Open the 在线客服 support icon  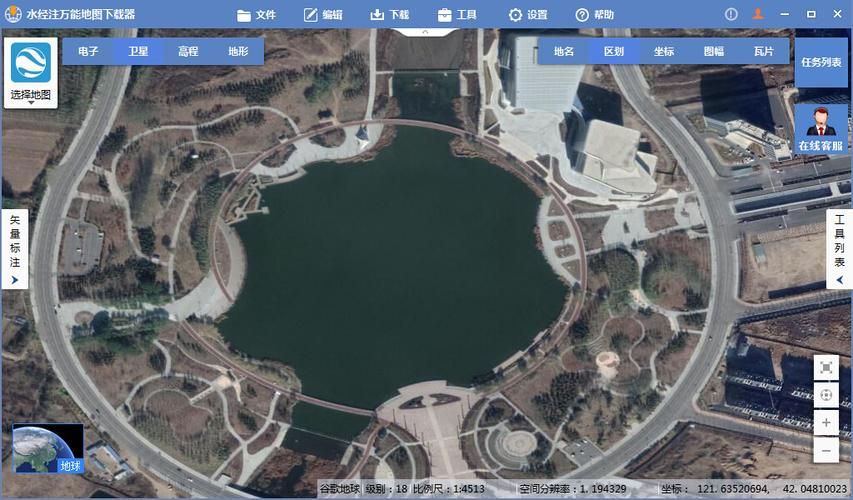820,129
